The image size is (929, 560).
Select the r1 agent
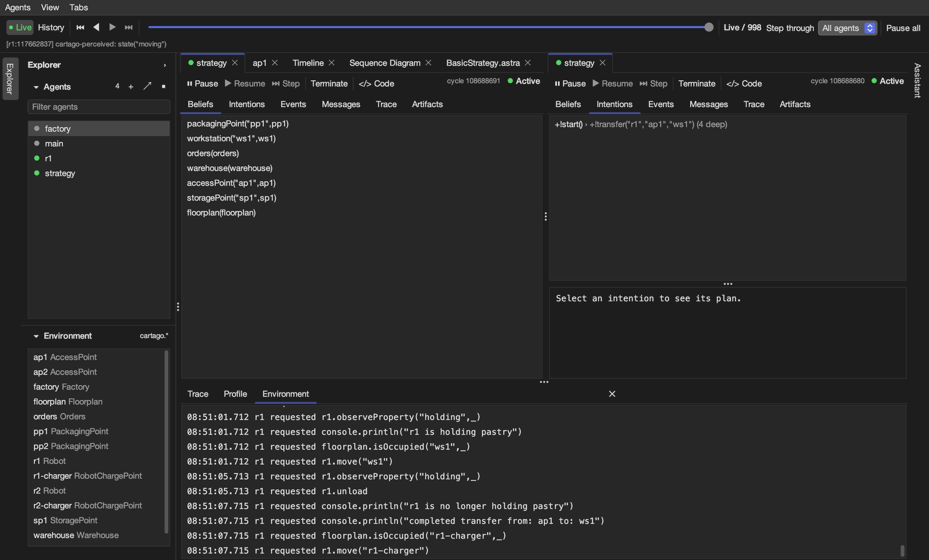pyautogui.click(x=99, y=158)
